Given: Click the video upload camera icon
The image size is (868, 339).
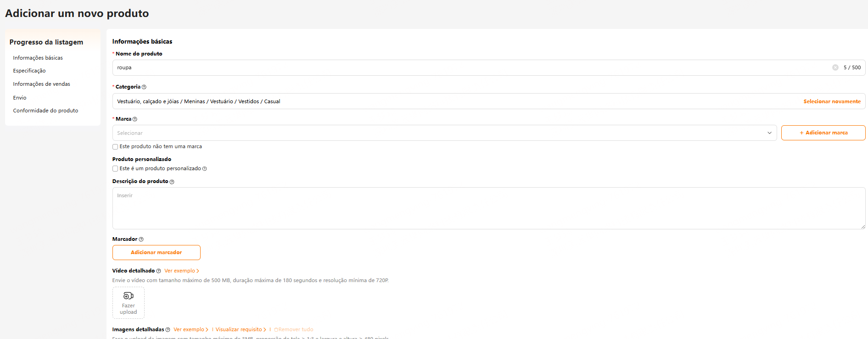Looking at the screenshot, I should point(129,296).
